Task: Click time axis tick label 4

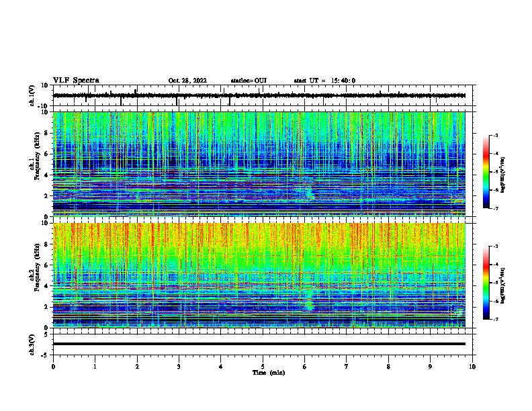Action: click(x=221, y=367)
